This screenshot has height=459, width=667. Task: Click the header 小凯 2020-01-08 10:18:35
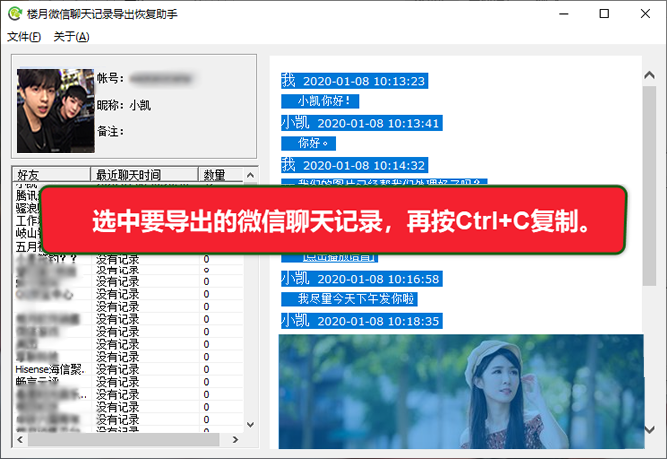point(362,321)
